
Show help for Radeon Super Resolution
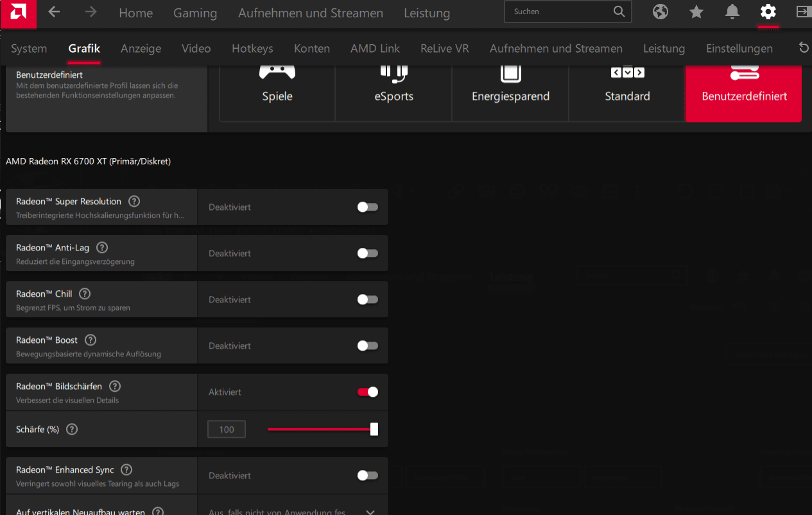[134, 201]
